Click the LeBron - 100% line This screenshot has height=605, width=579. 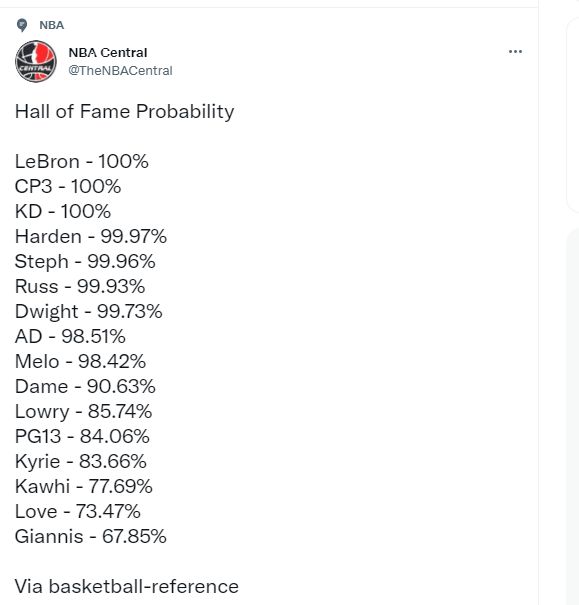81,161
